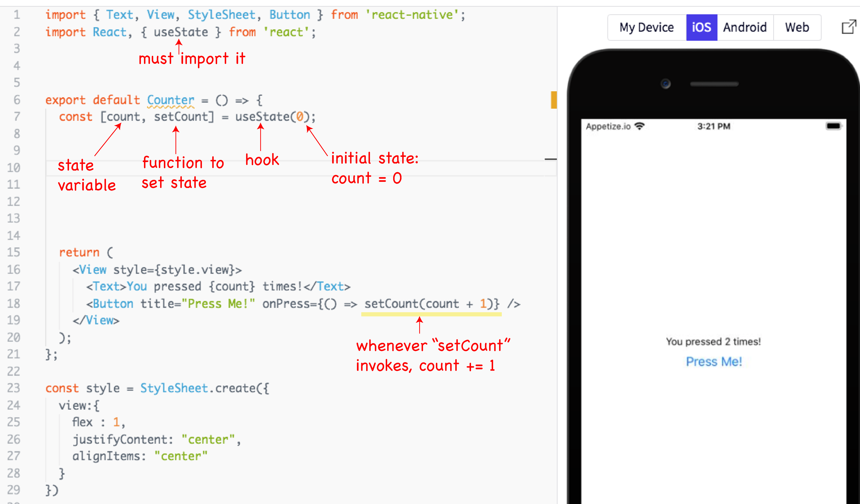860x504 pixels.
Task: Click the squiggly-underlined Counter identifier
Action: coord(170,100)
